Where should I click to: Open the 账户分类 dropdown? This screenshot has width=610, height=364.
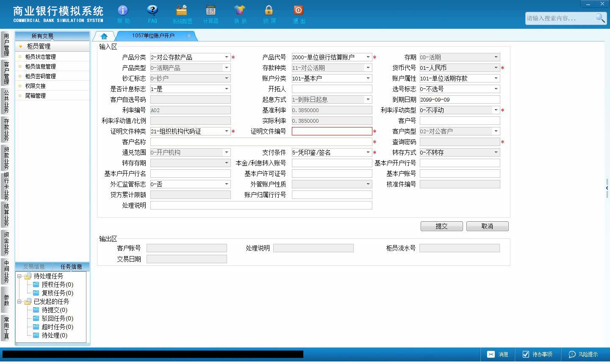[368, 78]
